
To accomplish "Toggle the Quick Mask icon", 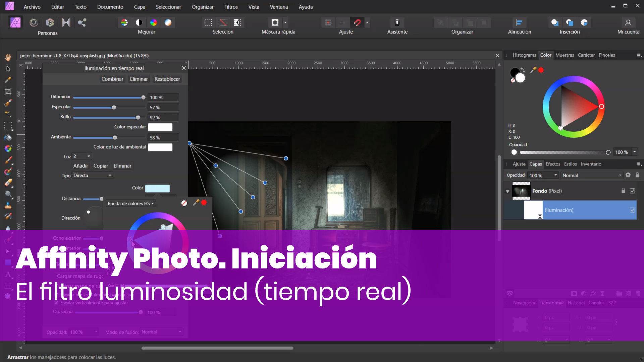I will (x=275, y=22).
